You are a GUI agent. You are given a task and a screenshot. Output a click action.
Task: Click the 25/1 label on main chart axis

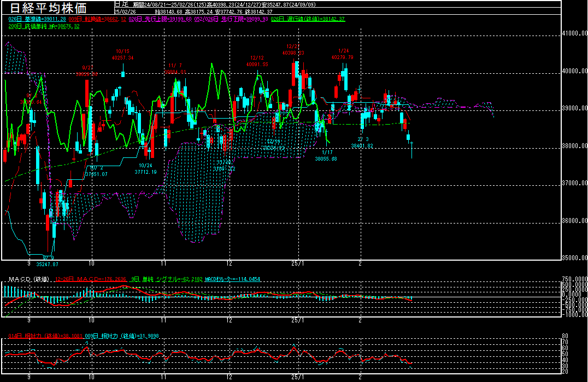click(x=298, y=263)
